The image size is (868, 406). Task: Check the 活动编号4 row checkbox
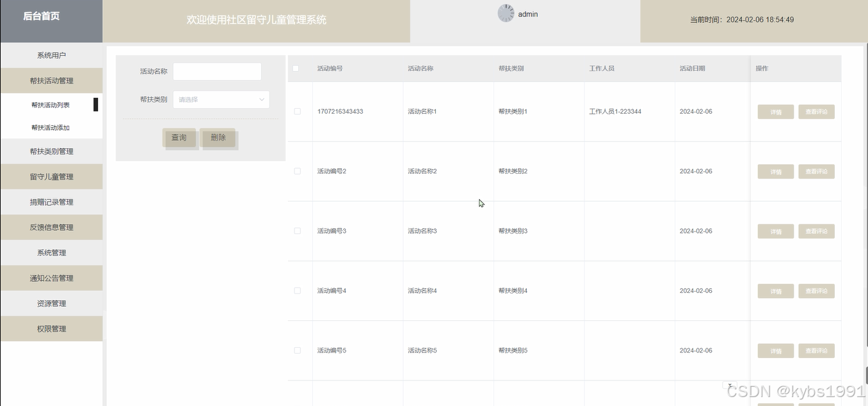297,291
